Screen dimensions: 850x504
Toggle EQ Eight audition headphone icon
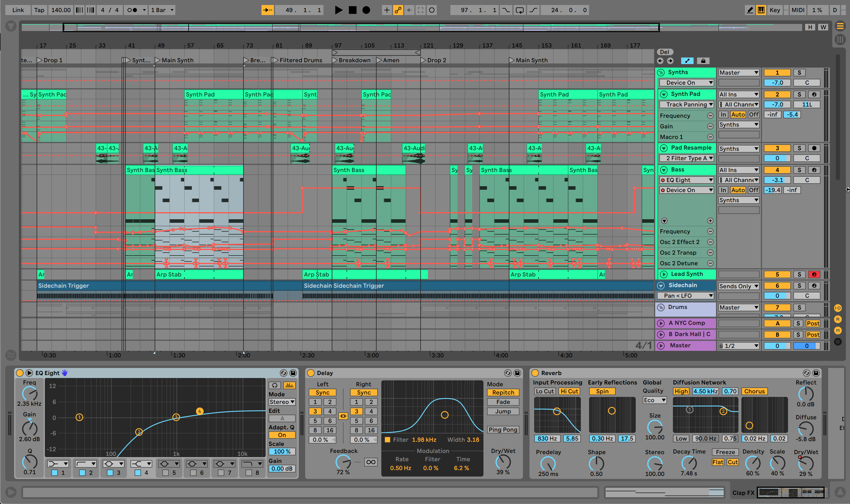pyautogui.click(x=274, y=385)
